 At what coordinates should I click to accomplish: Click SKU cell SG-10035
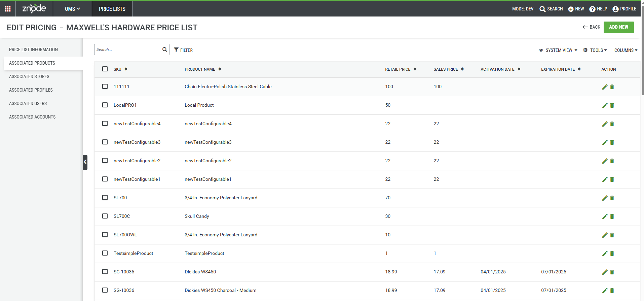pyautogui.click(x=124, y=272)
